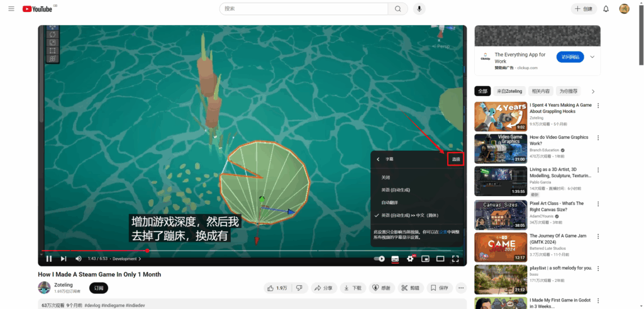Open the soft melody playlist thumbnail
This screenshot has width=644, height=309.
(x=500, y=279)
